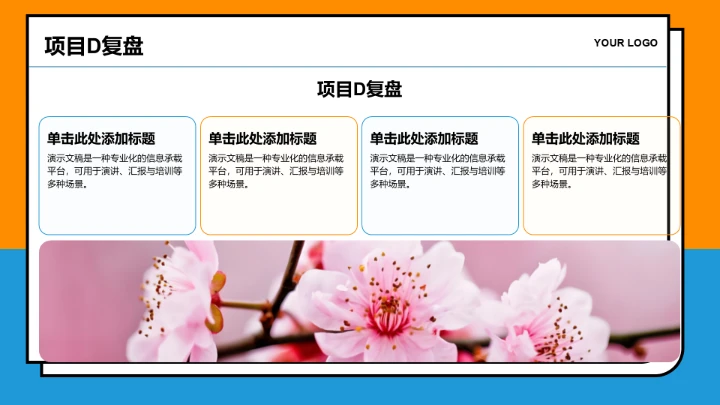Select the body text in first orange card
Image resolution: width=720 pixels, height=405 pixels.
point(276,171)
